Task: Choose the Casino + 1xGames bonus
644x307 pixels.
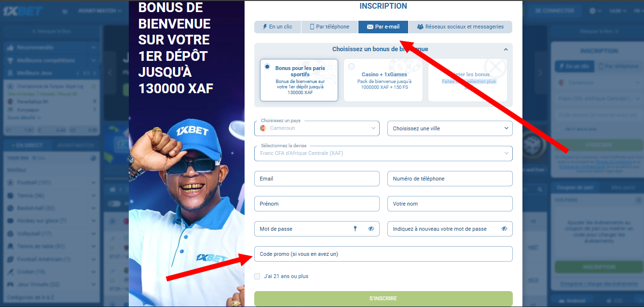Action: point(383,80)
